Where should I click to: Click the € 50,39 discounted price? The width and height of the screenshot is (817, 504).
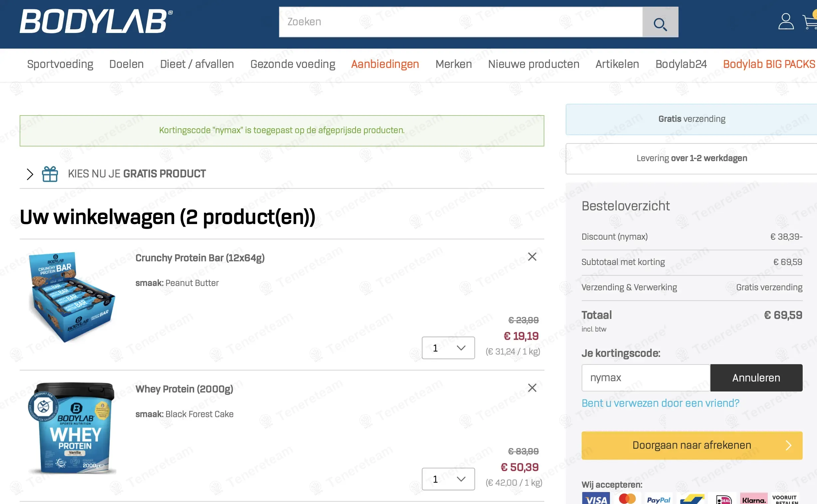(x=520, y=467)
